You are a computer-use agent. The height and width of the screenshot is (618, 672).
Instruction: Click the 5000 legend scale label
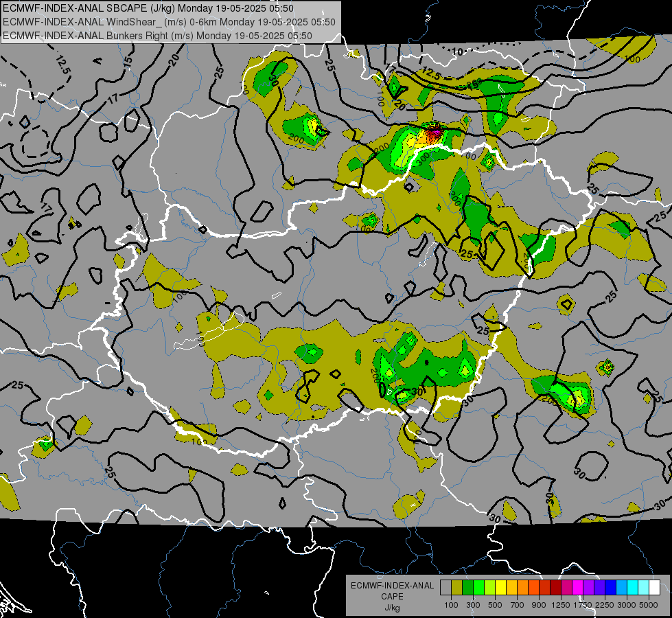649,605
